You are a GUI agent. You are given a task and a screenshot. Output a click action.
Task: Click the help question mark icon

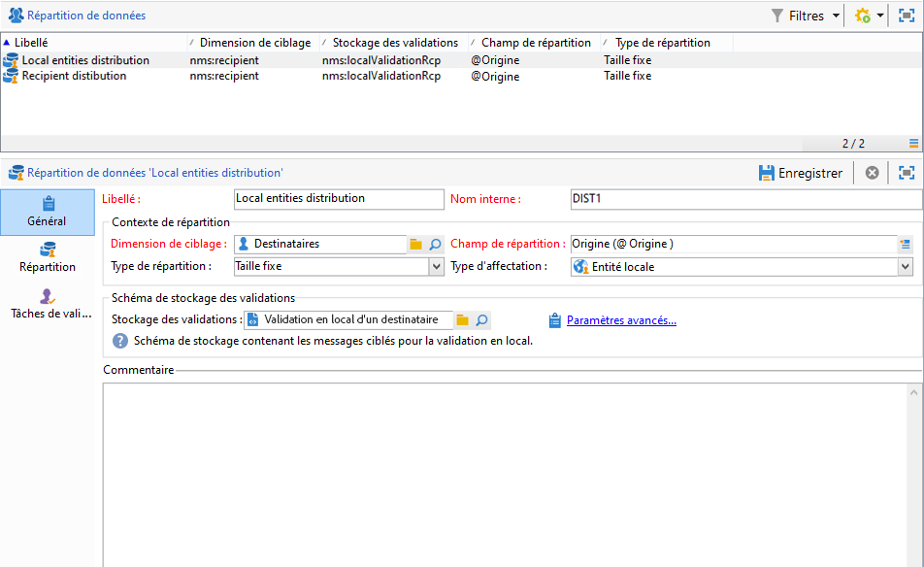(120, 341)
